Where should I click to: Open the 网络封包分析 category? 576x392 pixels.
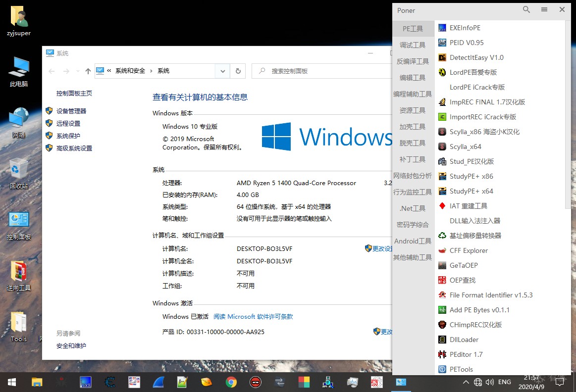pos(413,176)
